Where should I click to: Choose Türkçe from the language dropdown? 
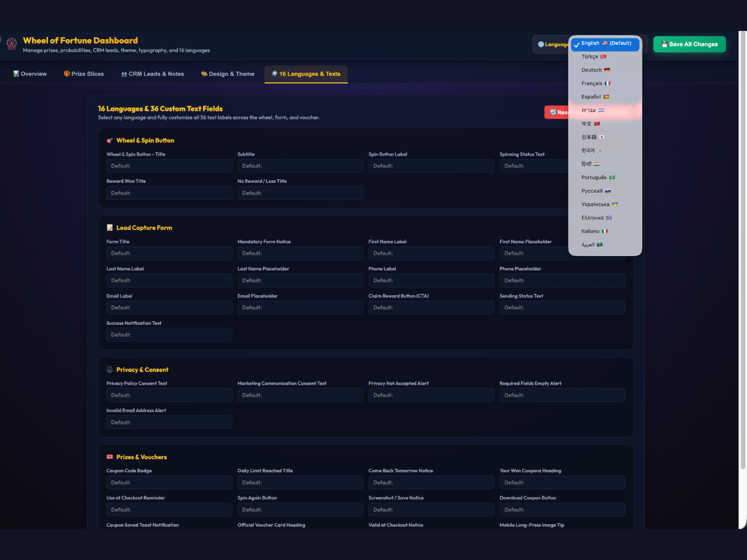pos(605,57)
